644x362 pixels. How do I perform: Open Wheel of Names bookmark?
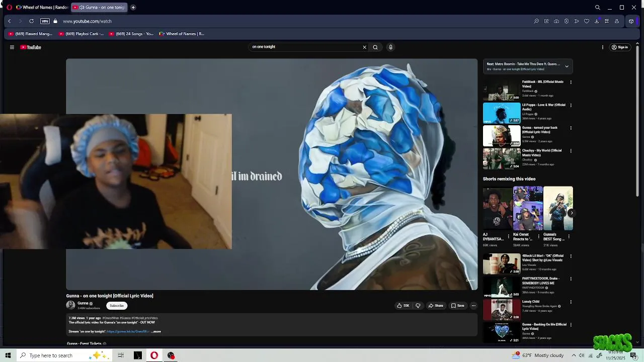coord(182,34)
